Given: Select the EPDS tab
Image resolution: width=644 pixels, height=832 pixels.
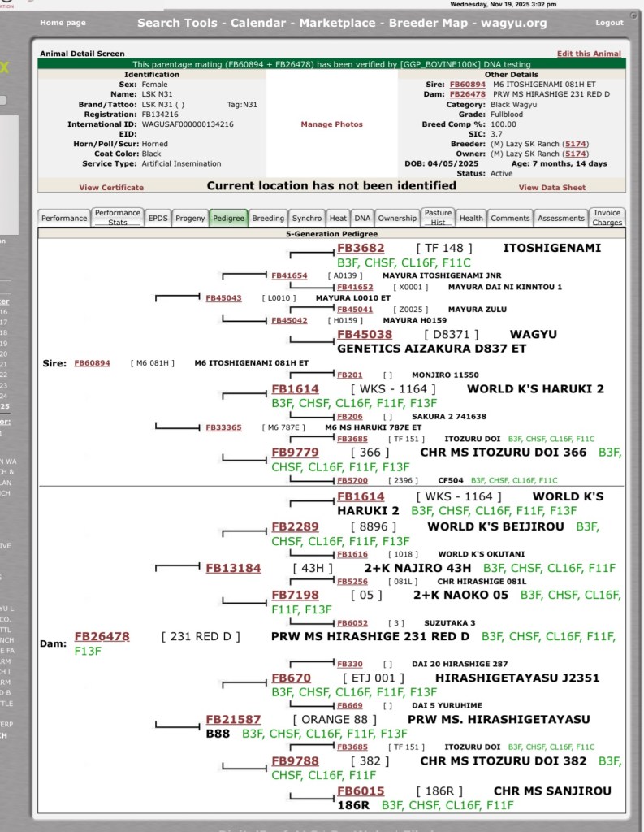Looking at the screenshot, I should point(158,218).
